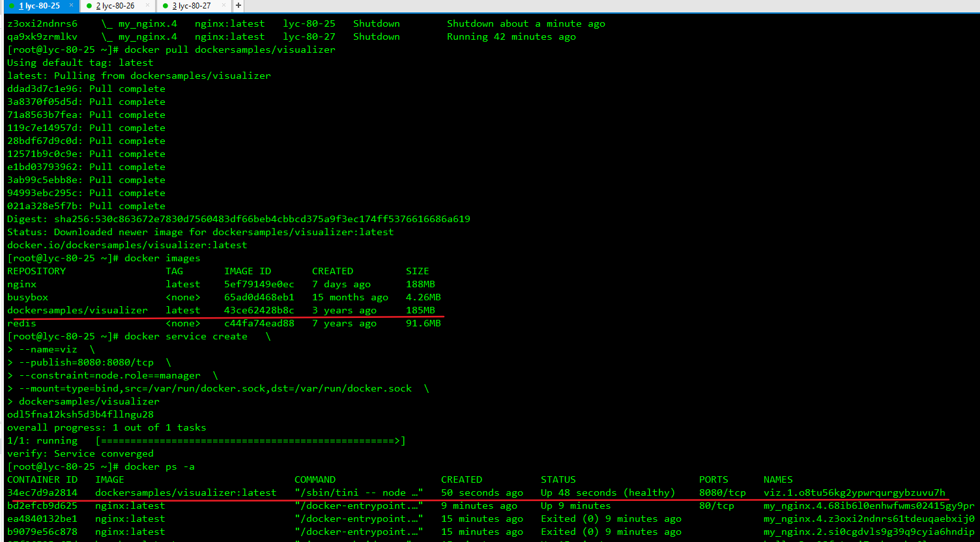Image resolution: width=980 pixels, height=542 pixels.
Task: Click layer ID 94993ebc295c
Action: [42, 193]
